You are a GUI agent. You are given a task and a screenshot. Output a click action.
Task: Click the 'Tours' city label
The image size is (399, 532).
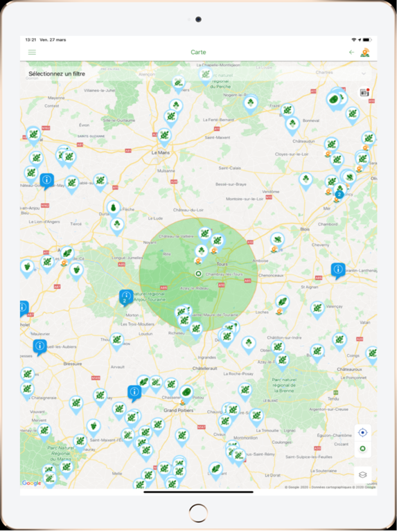coord(222,264)
